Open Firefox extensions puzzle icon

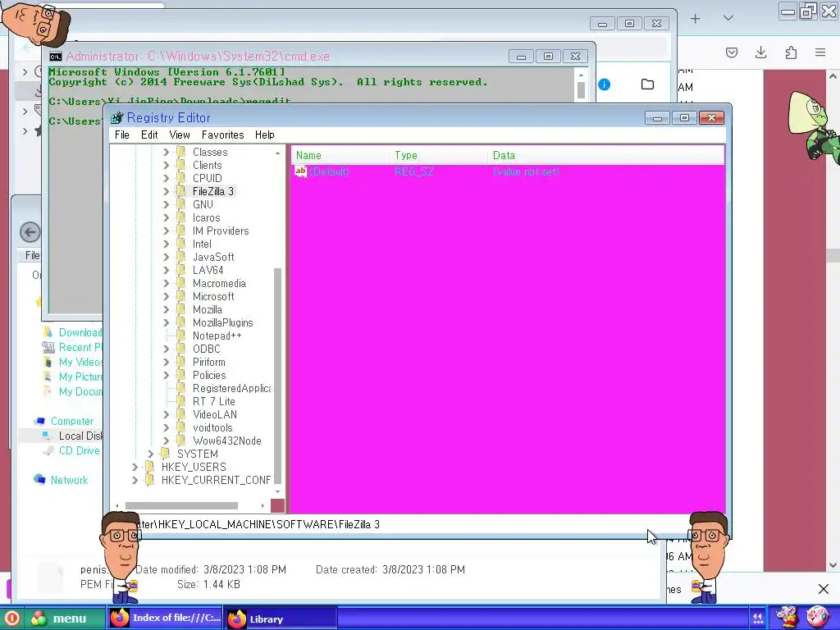tap(791, 52)
